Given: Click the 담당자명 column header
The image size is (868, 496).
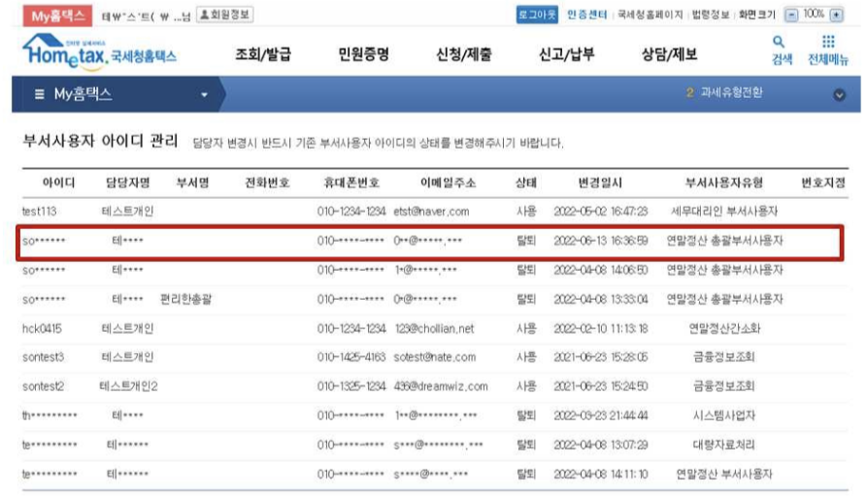Looking at the screenshot, I should pyautogui.click(x=128, y=182).
